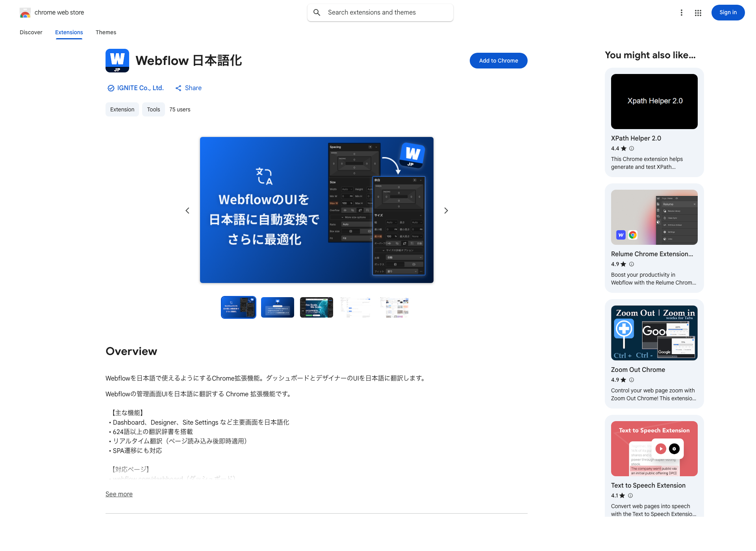The image size is (756, 551).
Task: Open the Discover tab
Action: coord(31,32)
